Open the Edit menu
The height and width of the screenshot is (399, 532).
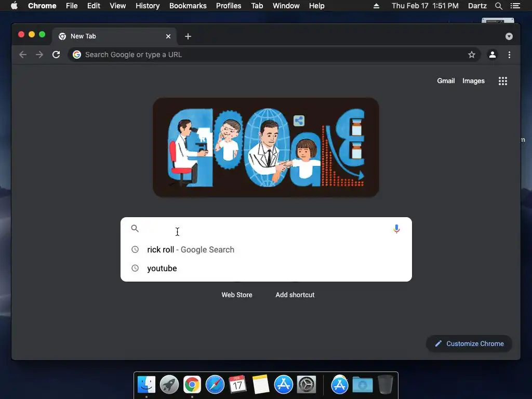point(94,6)
